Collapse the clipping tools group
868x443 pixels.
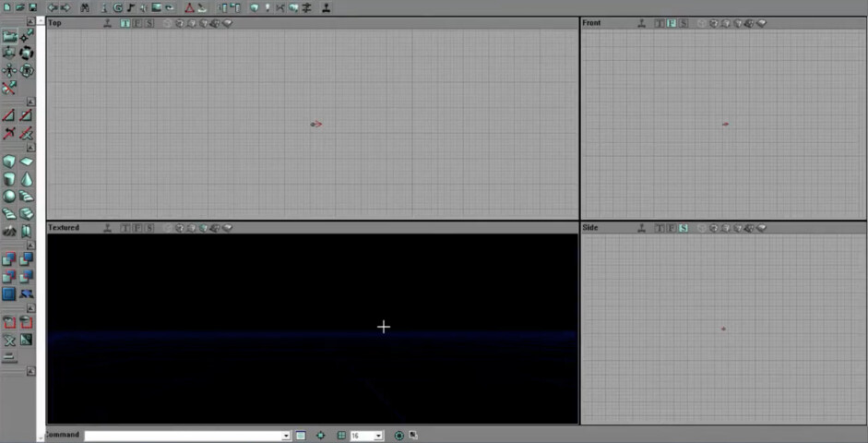click(31, 102)
